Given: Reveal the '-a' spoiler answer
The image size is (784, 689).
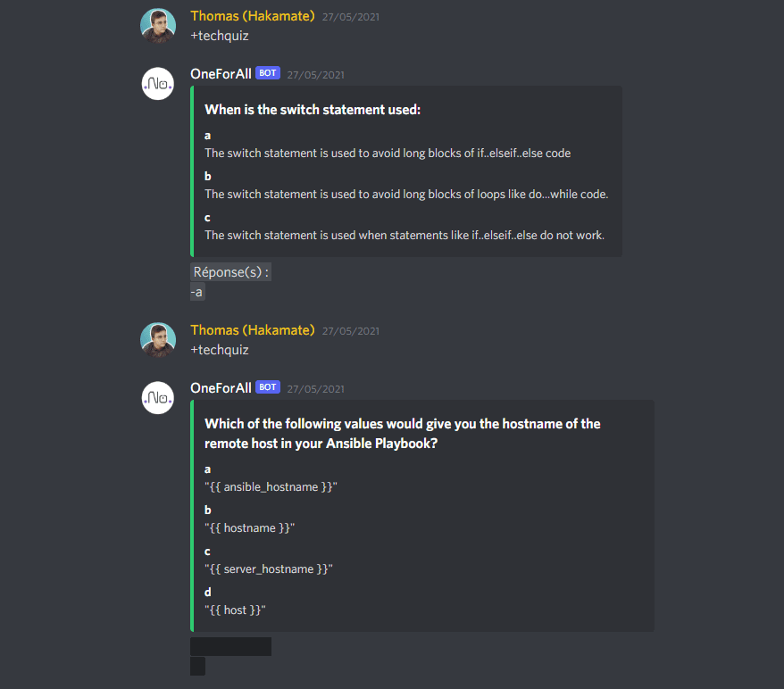Looking at the screenshot, I should (196, 291).
